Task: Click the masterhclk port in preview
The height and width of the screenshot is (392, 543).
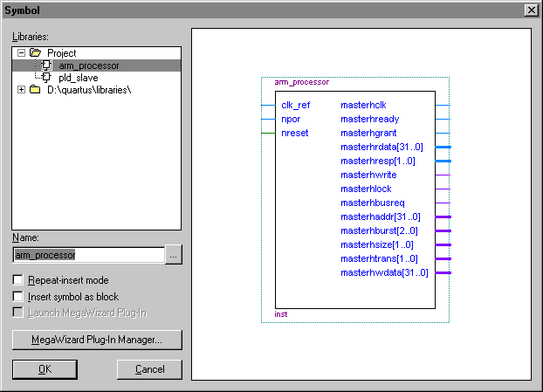Action: click(365, 105)
